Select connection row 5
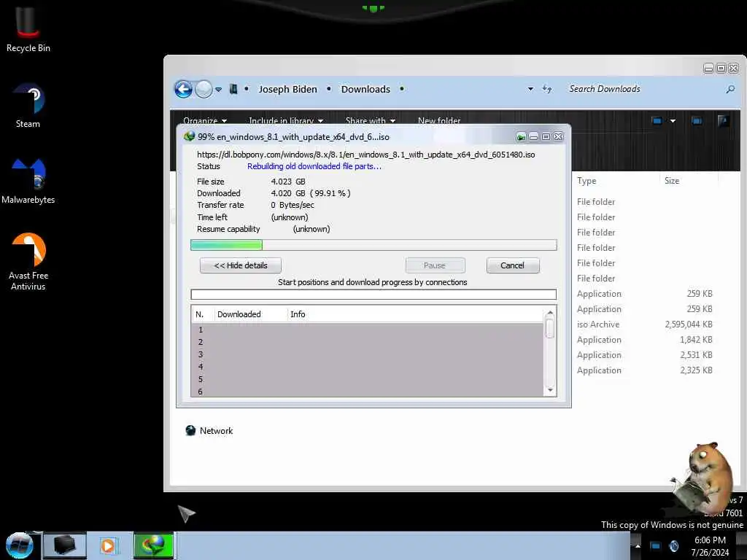The image size is (747, 560). pos(368,379)
